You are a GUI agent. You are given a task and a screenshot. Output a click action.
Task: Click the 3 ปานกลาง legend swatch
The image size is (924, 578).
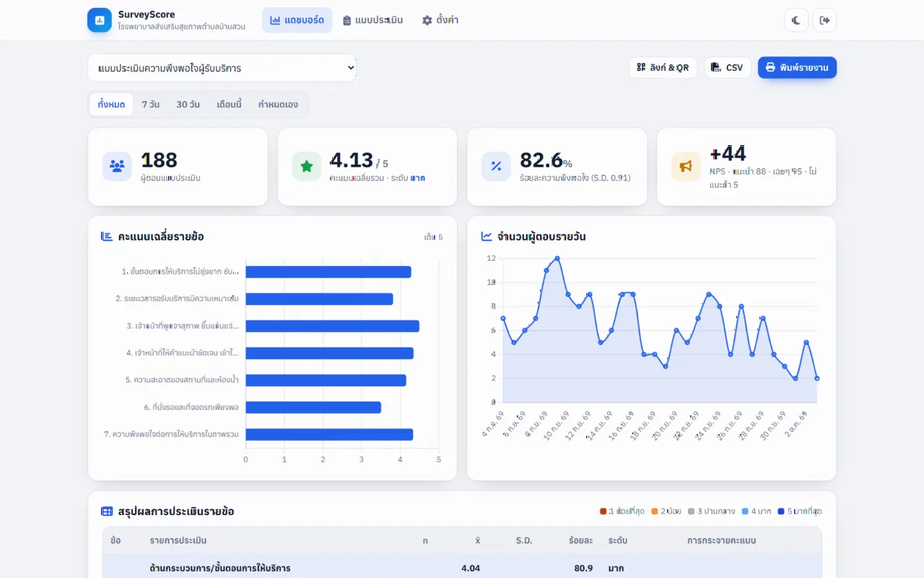[x=692, y=512]
